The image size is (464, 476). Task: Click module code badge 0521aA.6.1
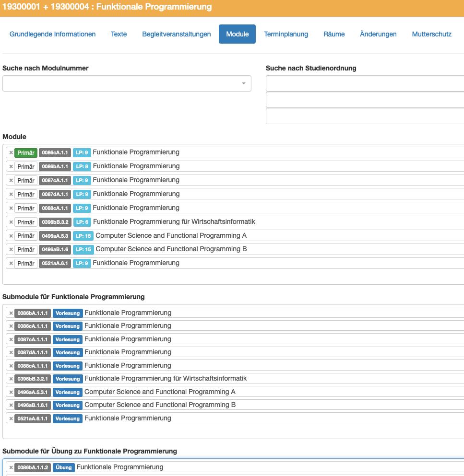55,264
